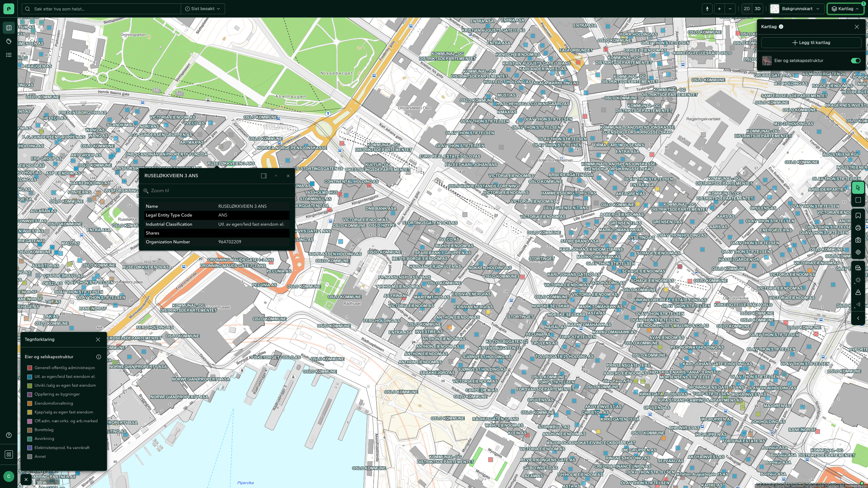Expand the Bakgrunnskart dropdown

(795, 9)
